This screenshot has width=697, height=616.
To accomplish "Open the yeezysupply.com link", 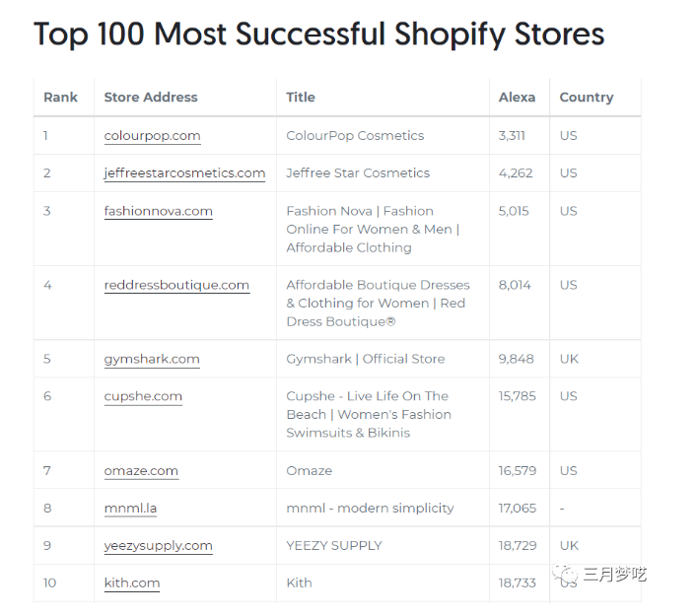I will point(159,545).
